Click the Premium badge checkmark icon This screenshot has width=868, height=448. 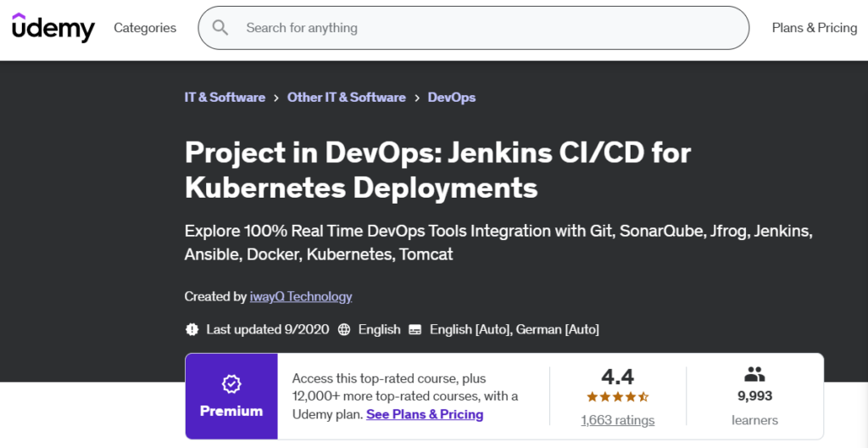[x=231, y=384]
